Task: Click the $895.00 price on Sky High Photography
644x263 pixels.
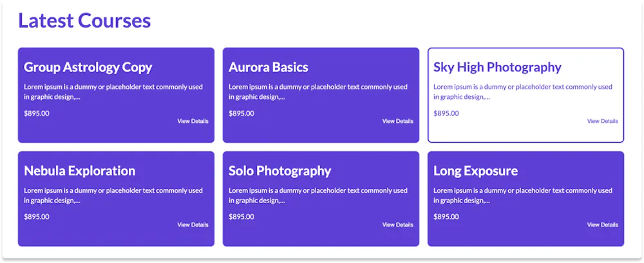Action: pos(446,113)
